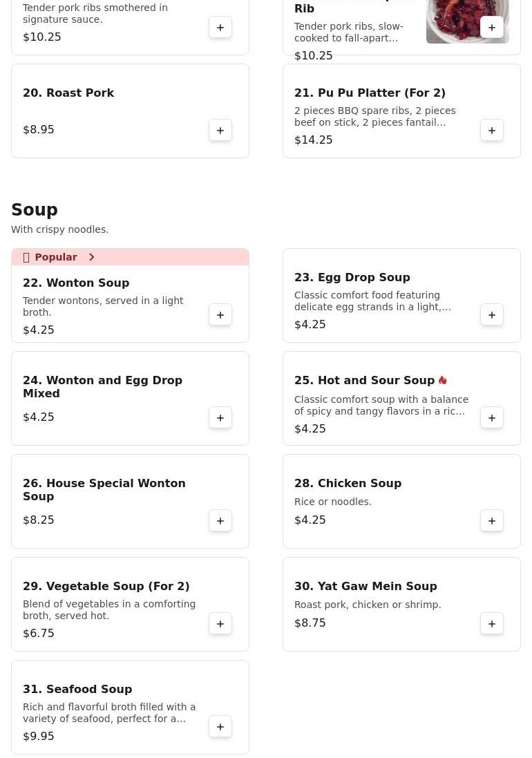Add Pu Pu Platter to order
The image size is (532, 758).
[x=492, y=131]
